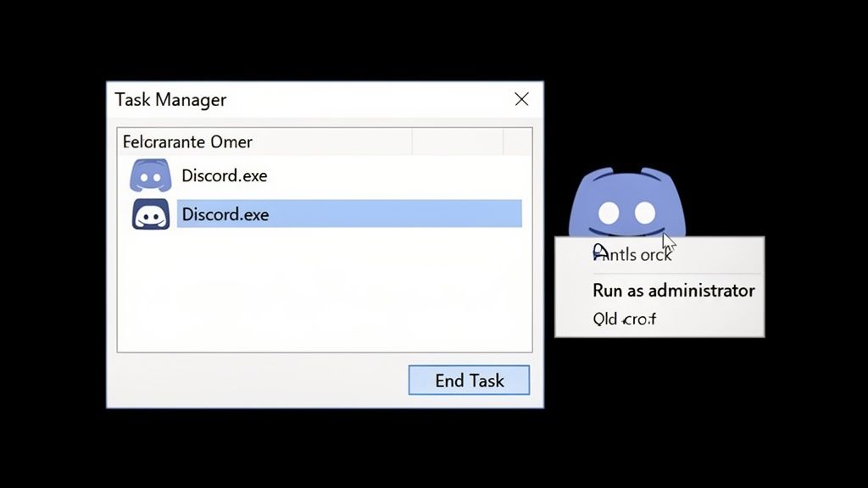Choose Run as administrator from context menu
The height and width of the screenshot is (488, 868).
(x=674, y=291)
